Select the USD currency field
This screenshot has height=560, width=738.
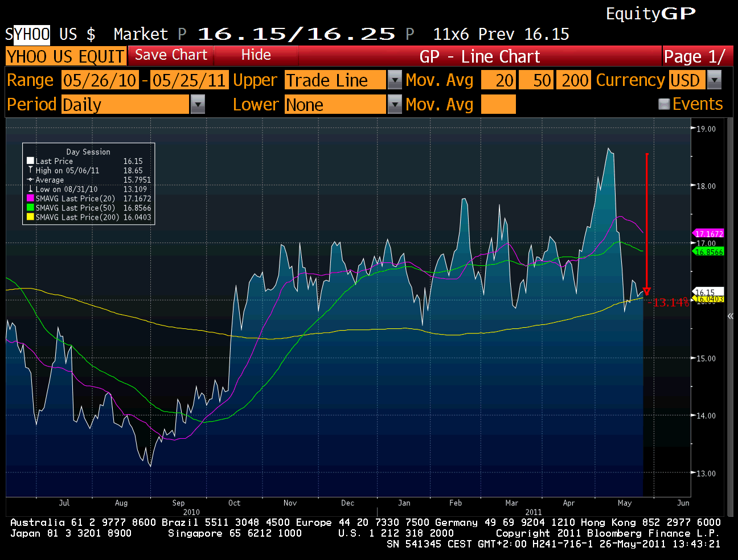click(687, 80)
